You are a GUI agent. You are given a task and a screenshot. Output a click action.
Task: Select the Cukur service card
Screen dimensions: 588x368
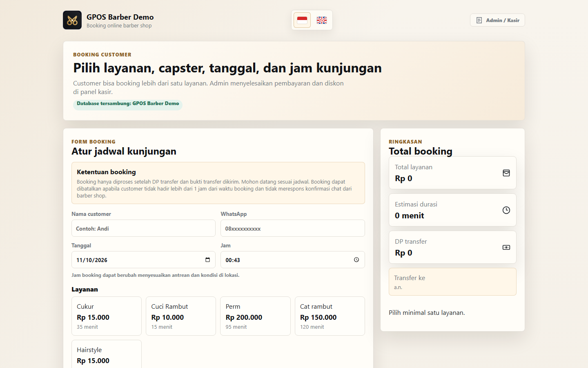[x=107, y=316]
